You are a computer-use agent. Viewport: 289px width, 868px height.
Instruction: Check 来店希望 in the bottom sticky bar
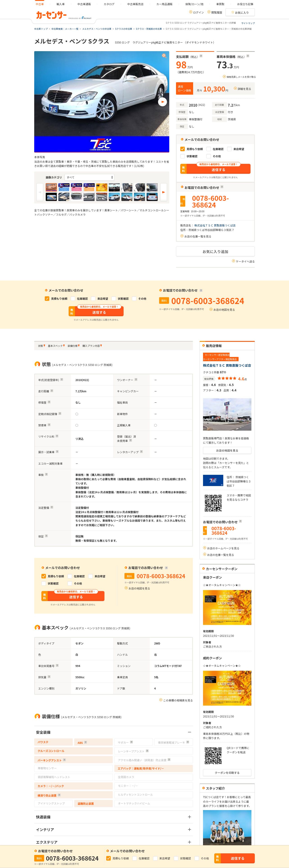pyautogui.click(x=155, y=858)
